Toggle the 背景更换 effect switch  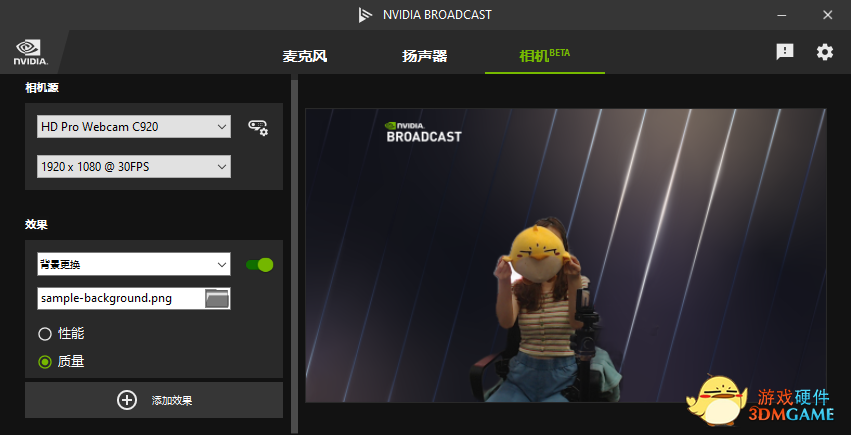tap(259, 265)
